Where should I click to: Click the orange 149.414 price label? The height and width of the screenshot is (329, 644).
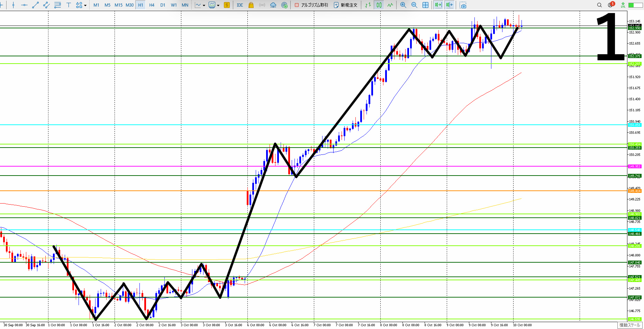coord(635,191)
